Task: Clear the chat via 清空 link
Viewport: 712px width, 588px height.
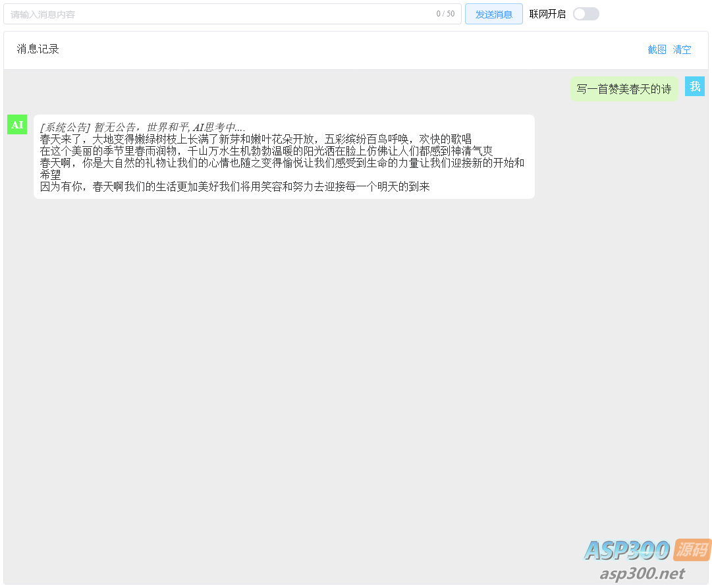Action: (x=682, y=49)
